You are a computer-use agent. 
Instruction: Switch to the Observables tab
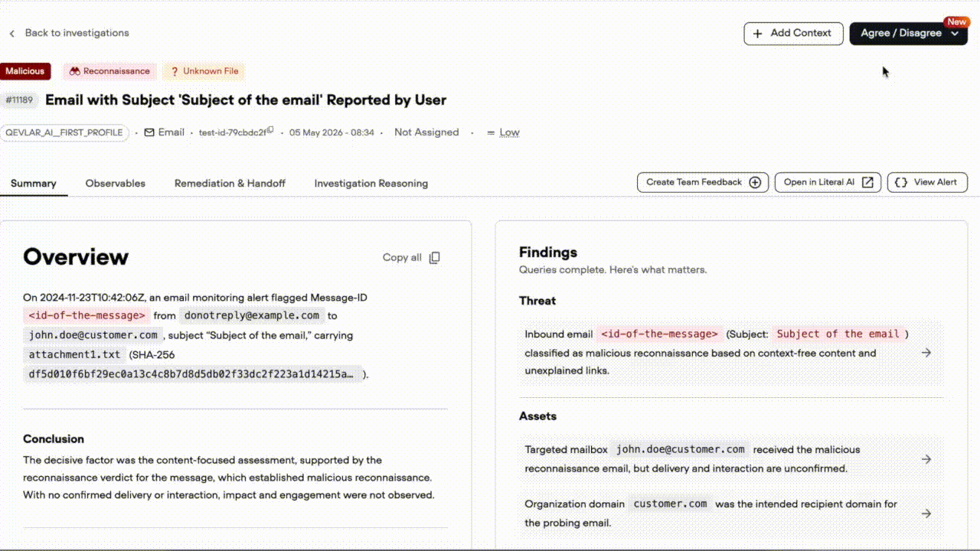coord(116,184)
